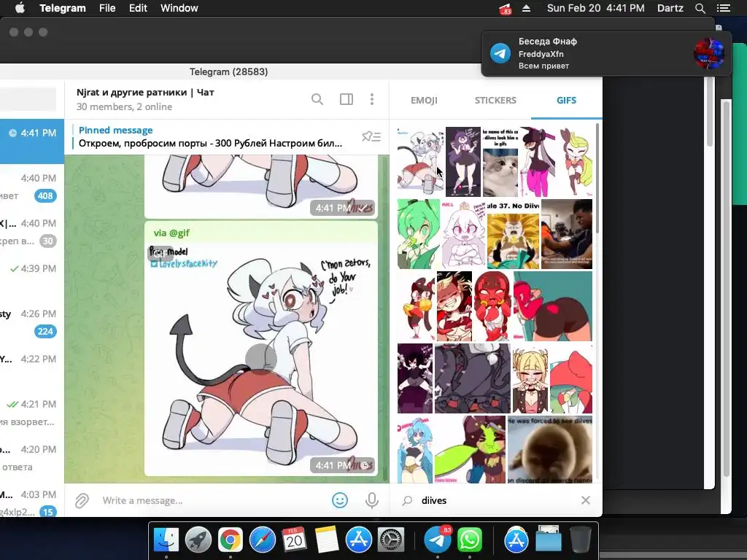Screen dimensions: 747x560
Task: Show the pinned messages list icon
Action: pyautogui.click(x=371, y=136)
